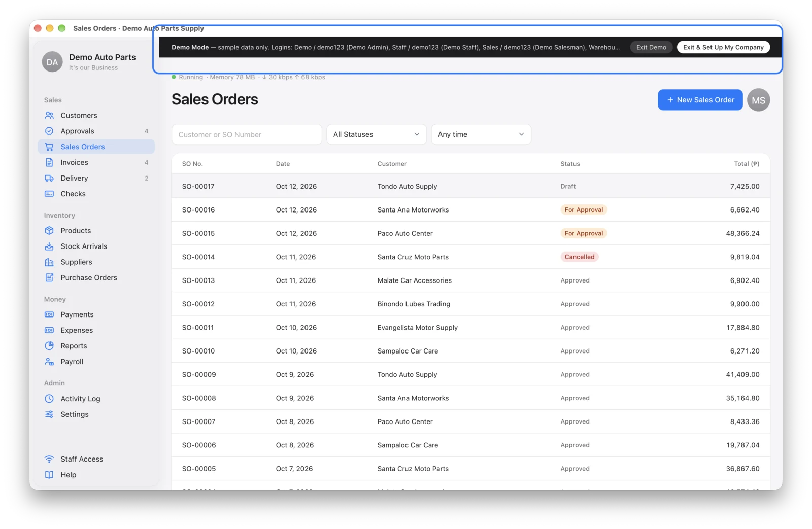Open order SO-00005
The height and width of the screenshot is (529, 812).
click(470, 469)
